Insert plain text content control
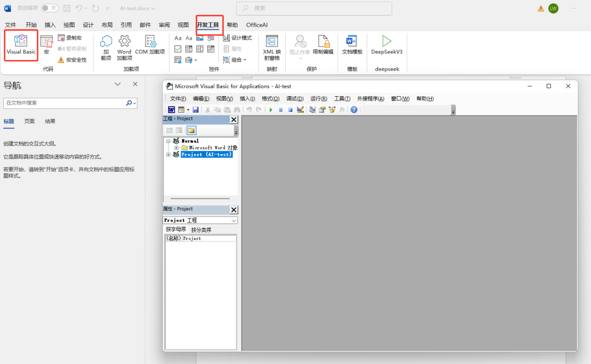591x364 pixels. [x=189, y=38]
